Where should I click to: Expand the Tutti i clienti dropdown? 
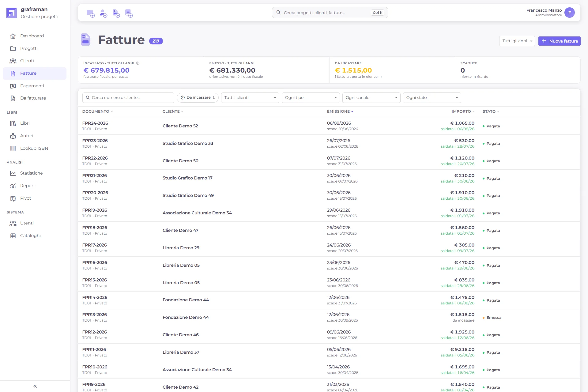pos(250,98)
